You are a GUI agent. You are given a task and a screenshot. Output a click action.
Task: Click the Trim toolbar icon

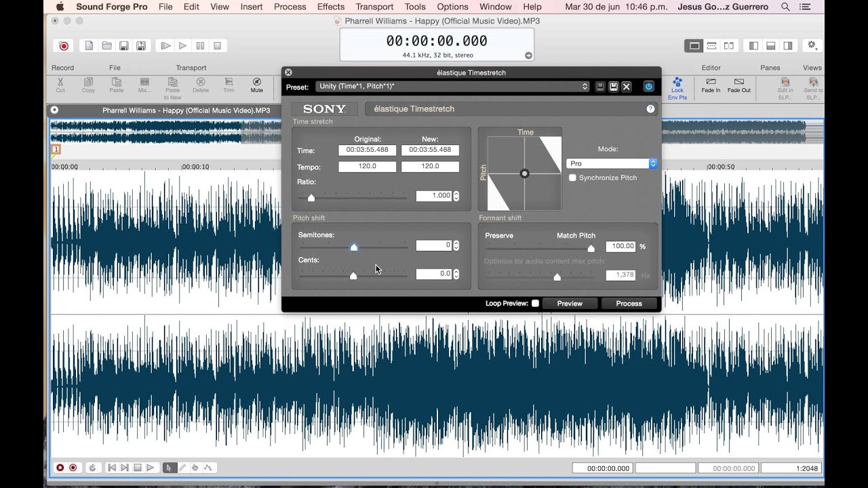pos(229,85)
